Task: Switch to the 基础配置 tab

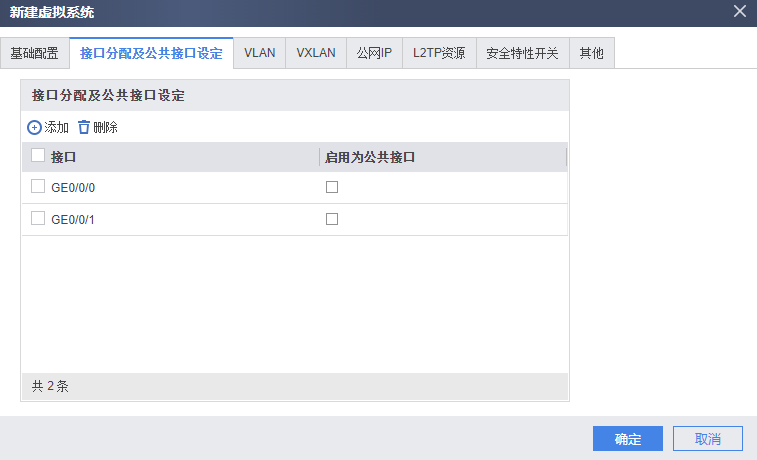Action: pos(34,54)
